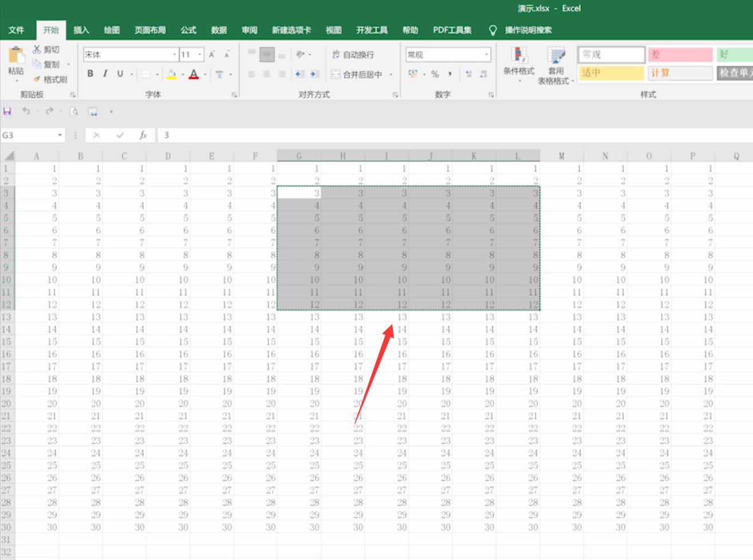Apply the yellow fill color
This screenshot has width=753, height=560.
(171, 74)
